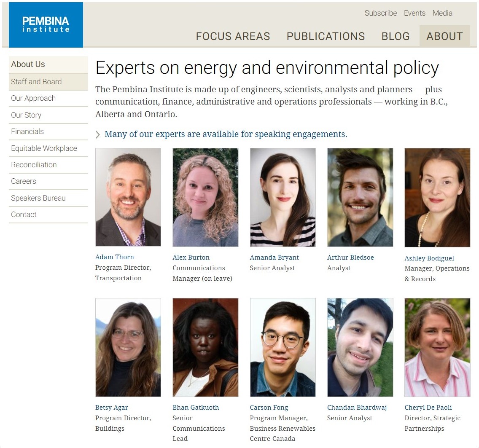Go to the Publications menu

pos(326,36)
